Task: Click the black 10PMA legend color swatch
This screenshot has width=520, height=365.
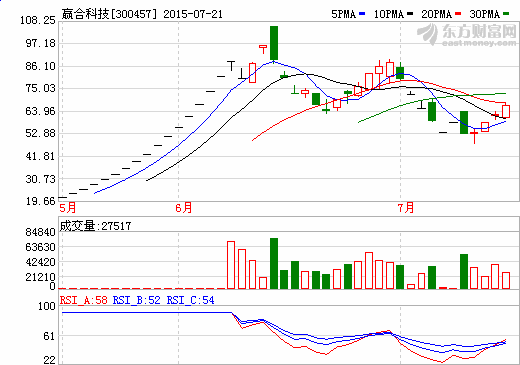Action: [x=410, y=14]
